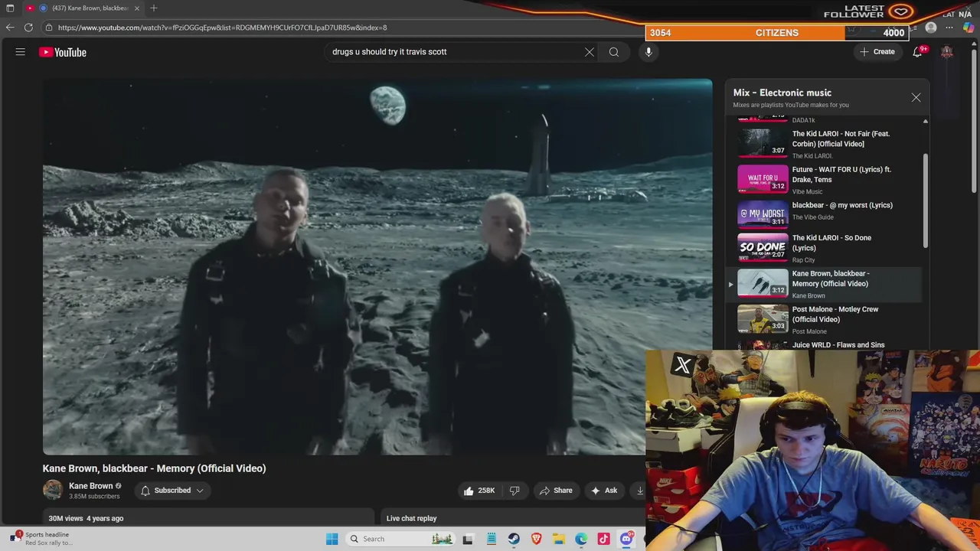Image resolution: width=980 pixels, height=551 pixels.
Task: Select the Kane Brown, blackbear browser tab
Action: point(84,8)
